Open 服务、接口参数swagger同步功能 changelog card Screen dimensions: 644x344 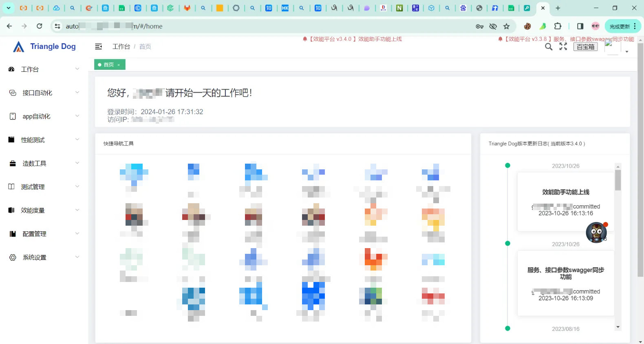(x=566, y=283)
